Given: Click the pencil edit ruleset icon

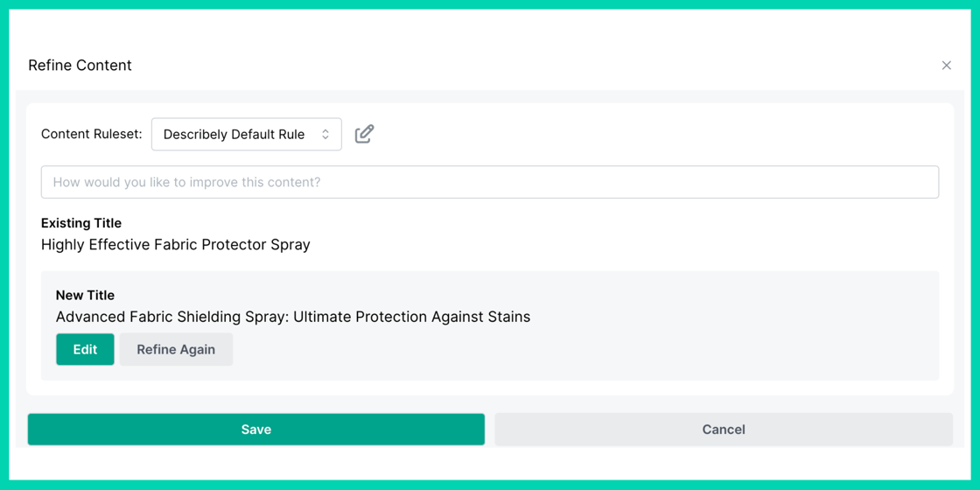Looking at the screenshot, I should click(364, 134).
